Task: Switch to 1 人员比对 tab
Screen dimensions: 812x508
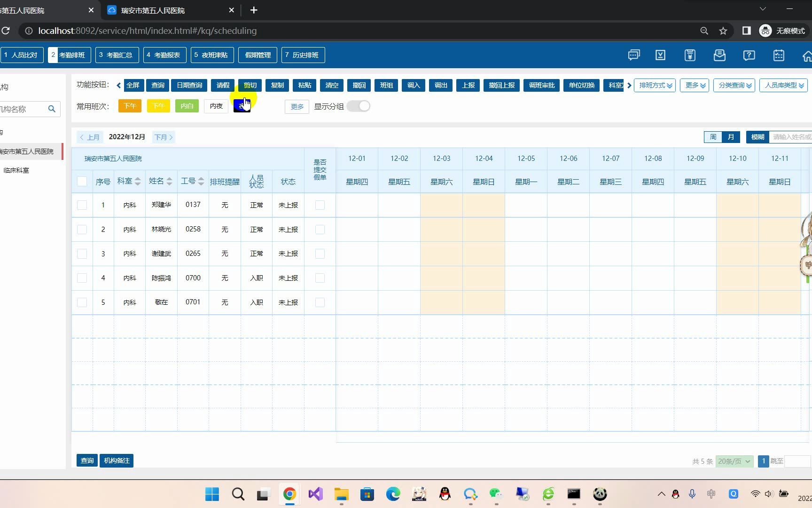Action: 22,55
